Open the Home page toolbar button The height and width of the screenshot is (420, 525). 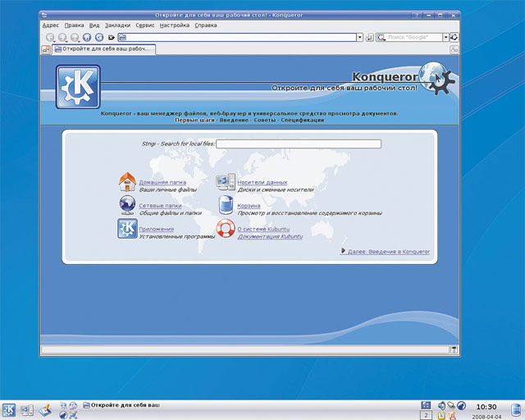[87, 37]
